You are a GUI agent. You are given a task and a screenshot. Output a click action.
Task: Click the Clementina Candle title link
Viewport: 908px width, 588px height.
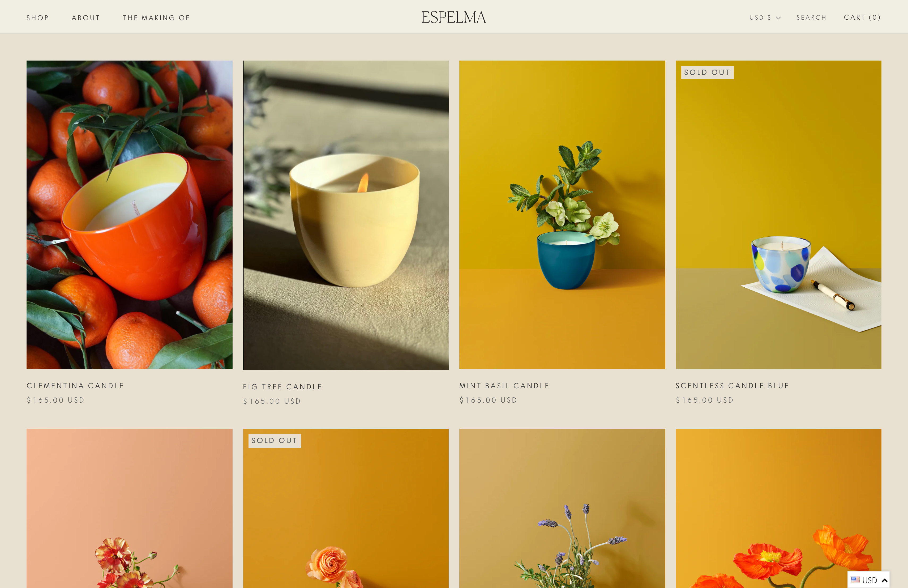coord(75,386)
